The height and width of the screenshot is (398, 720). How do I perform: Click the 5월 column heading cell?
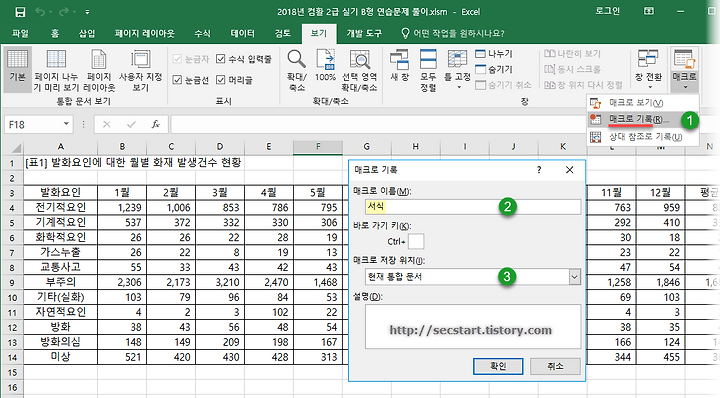tap(318, 192)
